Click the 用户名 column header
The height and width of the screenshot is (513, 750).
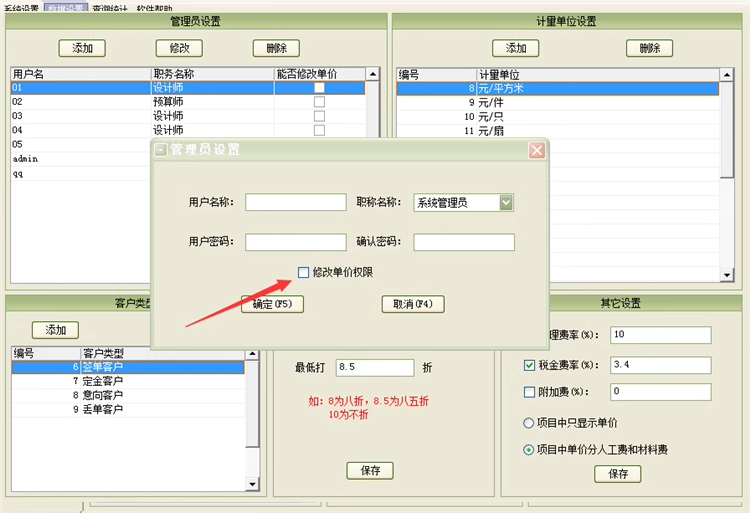(80, 74)
